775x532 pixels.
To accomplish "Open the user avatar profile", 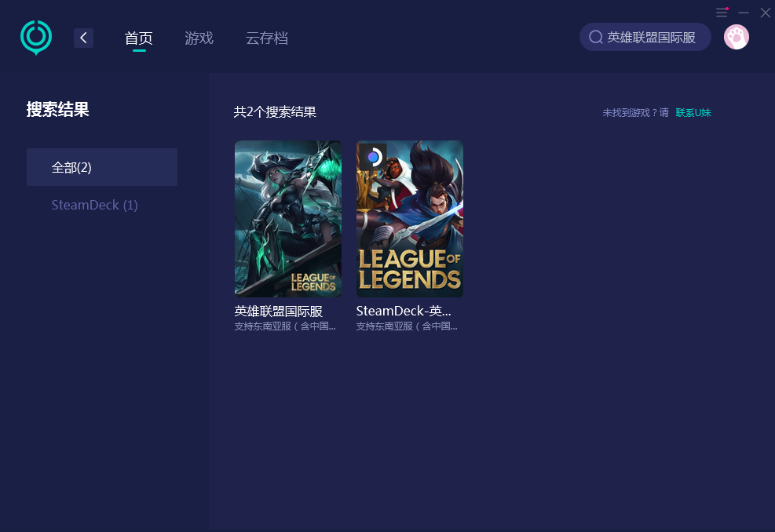I will click(x=737, y=37).
